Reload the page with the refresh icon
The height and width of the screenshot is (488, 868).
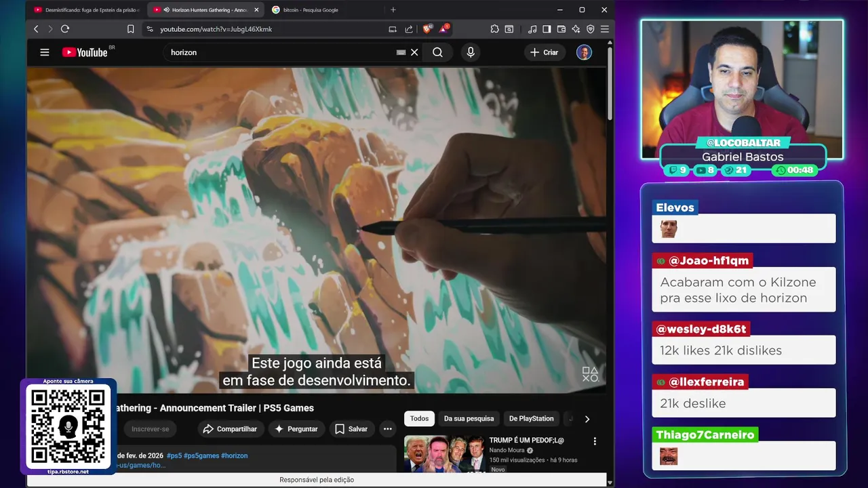(x=65, y=29)
